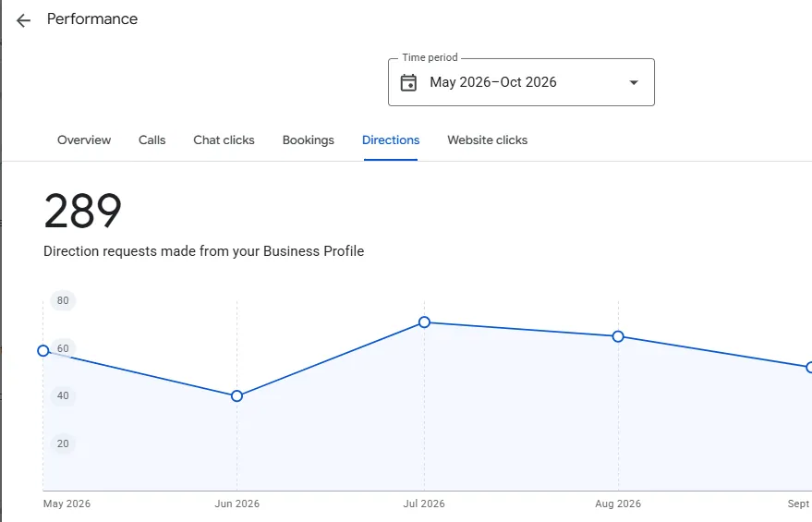Select the Aug 2026 data point
The height and width of the screenshot is (522, 812).
point(618,336)
